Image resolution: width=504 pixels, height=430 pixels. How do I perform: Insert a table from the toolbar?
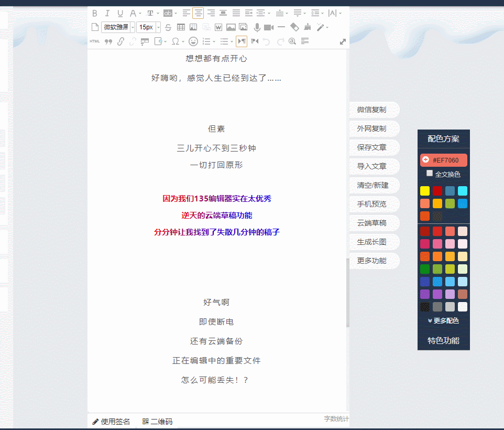[181, 27]
